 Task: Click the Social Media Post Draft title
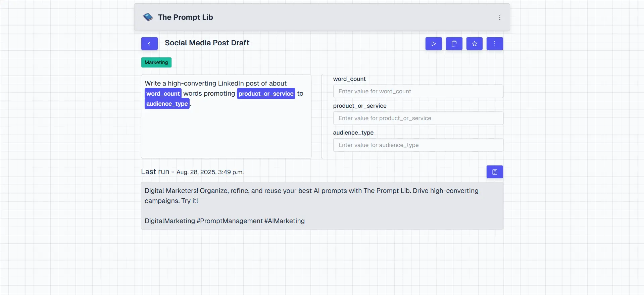pyautogui.click(x=207, y=43)
